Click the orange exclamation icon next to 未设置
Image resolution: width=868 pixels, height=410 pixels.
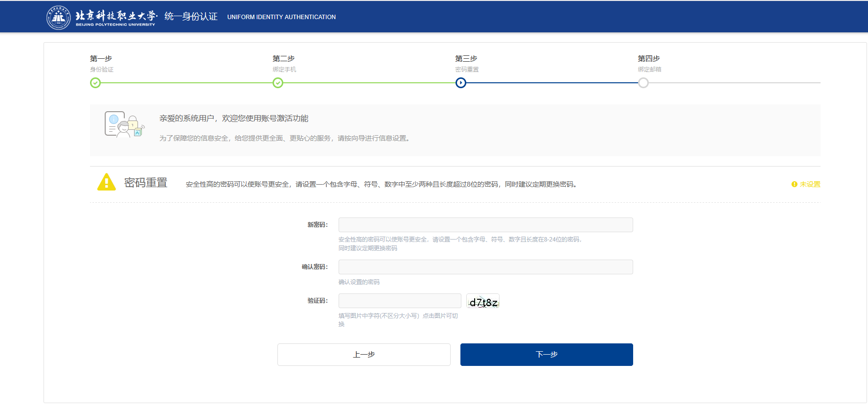[x=794, y=184]
